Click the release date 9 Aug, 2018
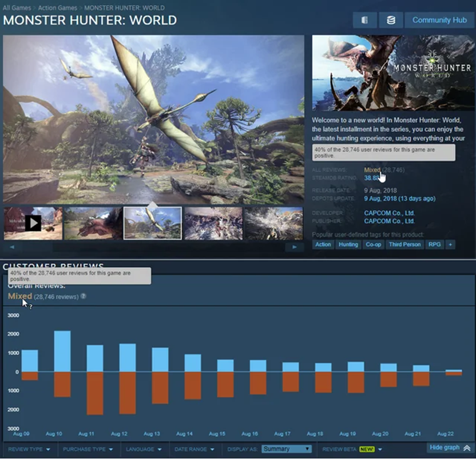The height and width of the screenshot is (459, 476). 380,191
